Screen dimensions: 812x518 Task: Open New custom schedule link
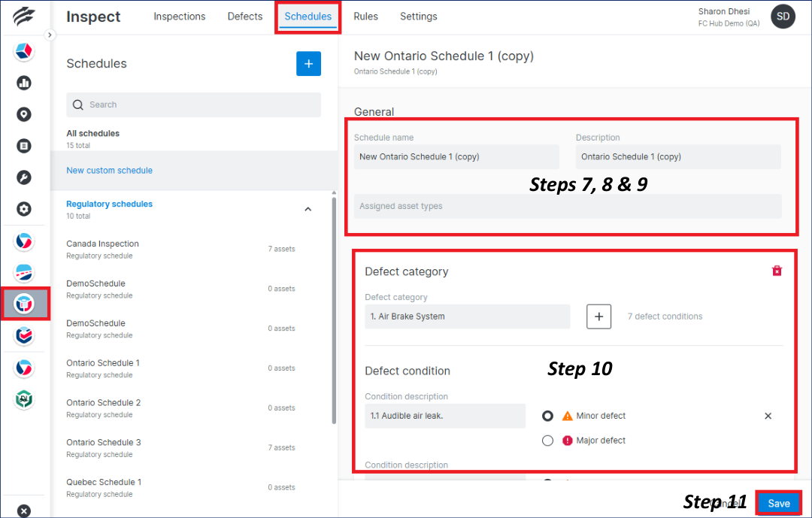109,170
